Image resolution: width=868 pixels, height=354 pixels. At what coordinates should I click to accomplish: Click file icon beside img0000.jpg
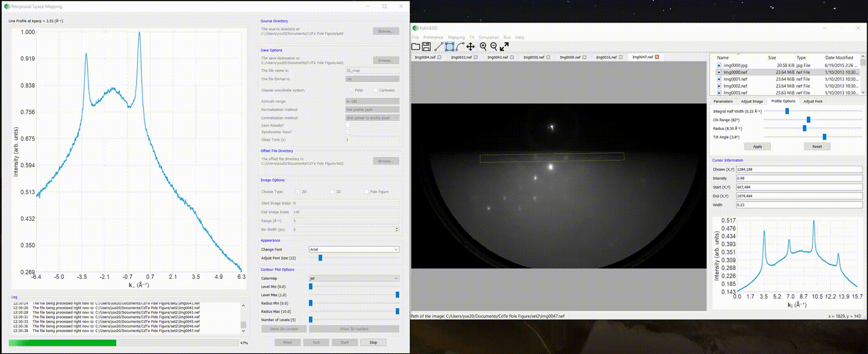719,65
